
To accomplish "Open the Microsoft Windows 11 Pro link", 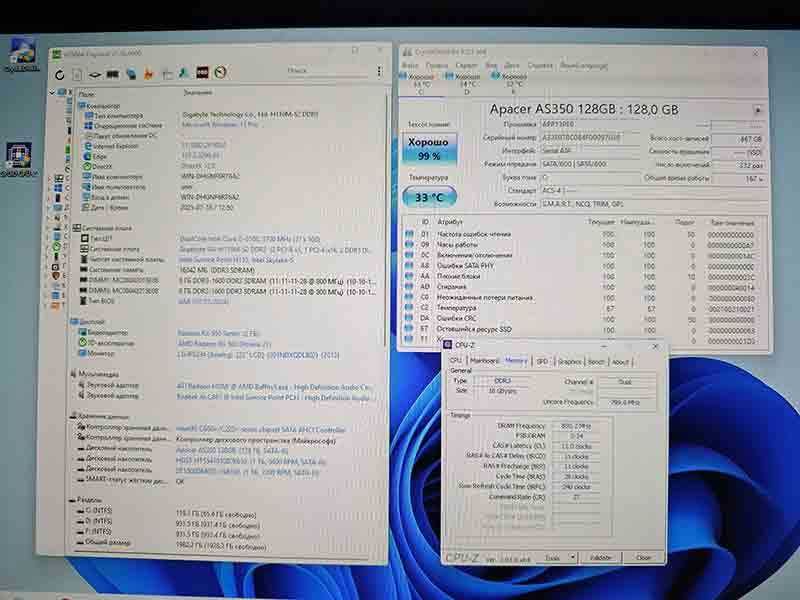I will coord(220,124).
